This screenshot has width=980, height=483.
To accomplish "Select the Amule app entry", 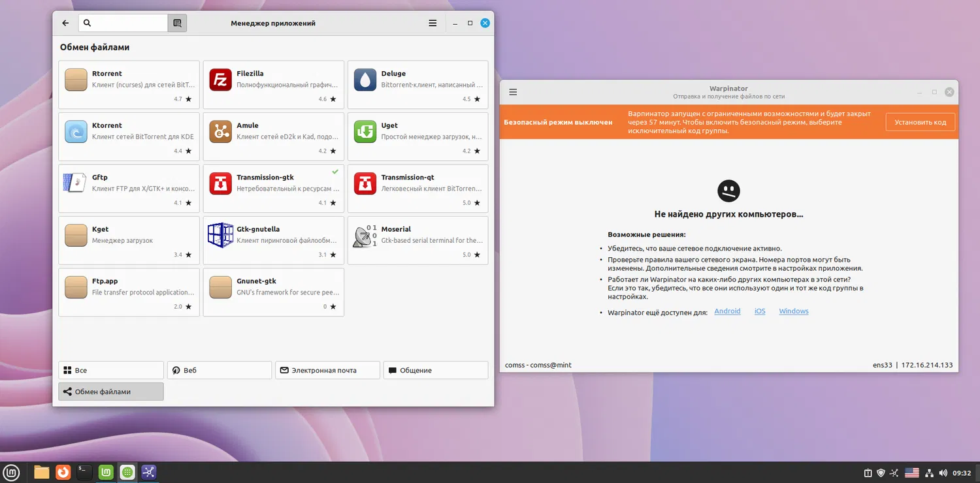I will point(274,136).
